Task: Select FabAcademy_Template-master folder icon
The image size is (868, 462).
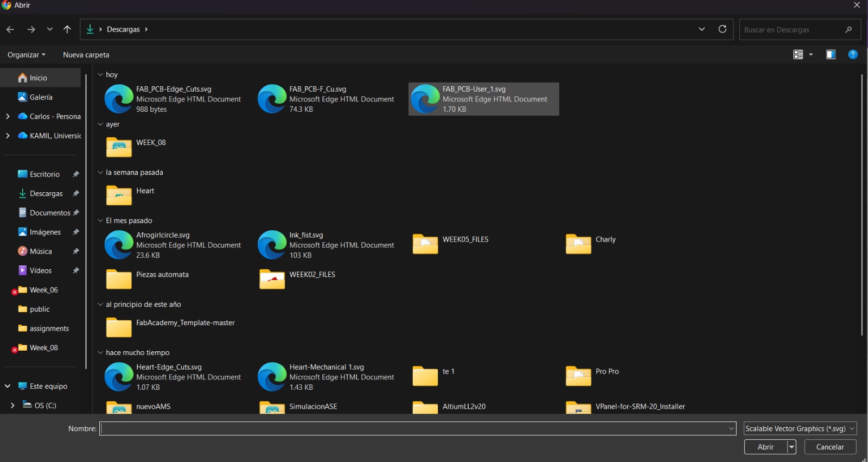Action: (119, 327)
